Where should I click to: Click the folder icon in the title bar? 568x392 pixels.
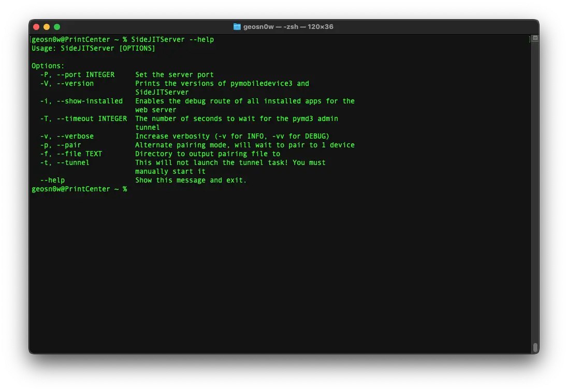(237, 27)
